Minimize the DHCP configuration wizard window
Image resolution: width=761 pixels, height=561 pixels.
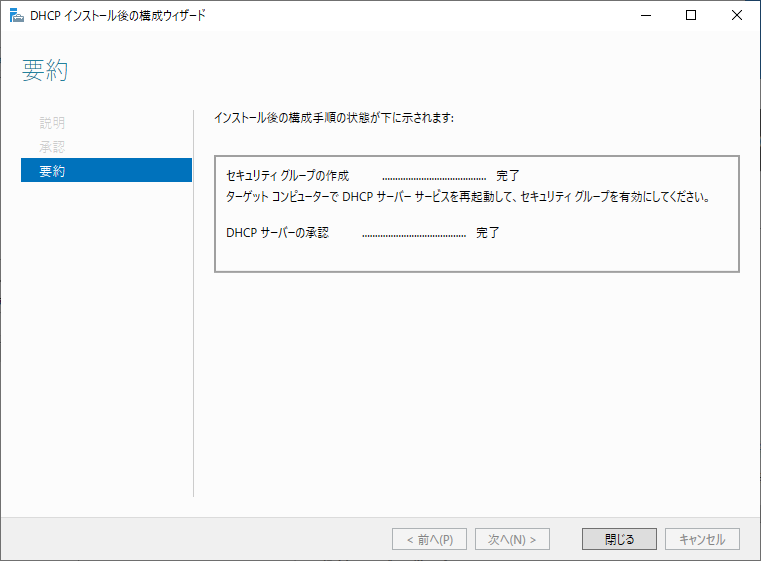click(x=645, y=16)
